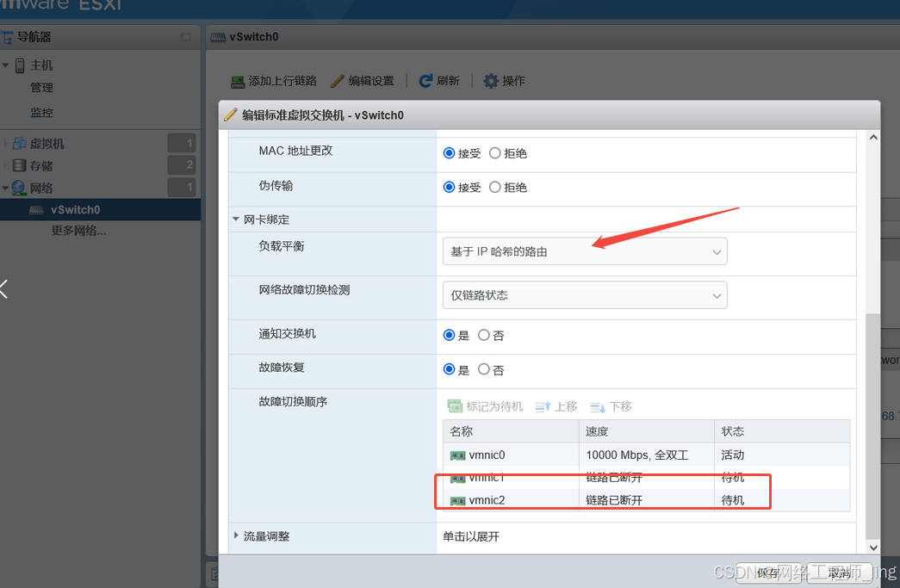This screenshot has height=588, width=900.
Task: Click the 存储 count badge showing 2
Action: [182, 165]
